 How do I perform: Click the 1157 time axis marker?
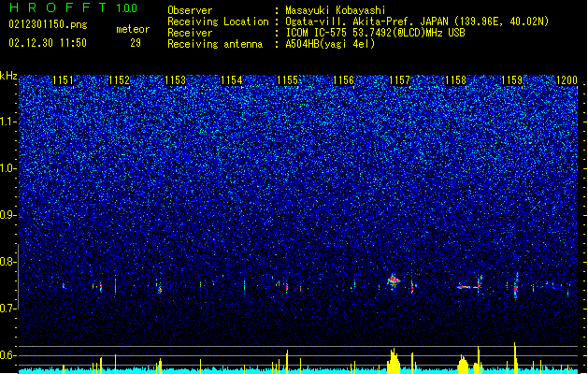tap(400, 80)
